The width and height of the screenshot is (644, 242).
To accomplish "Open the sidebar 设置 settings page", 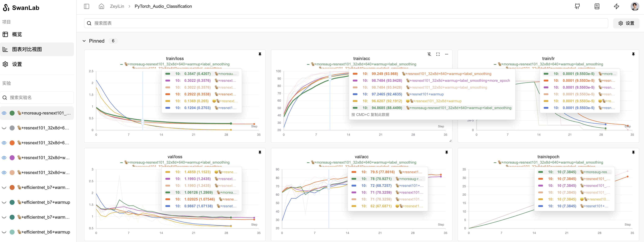I will 17,64.
